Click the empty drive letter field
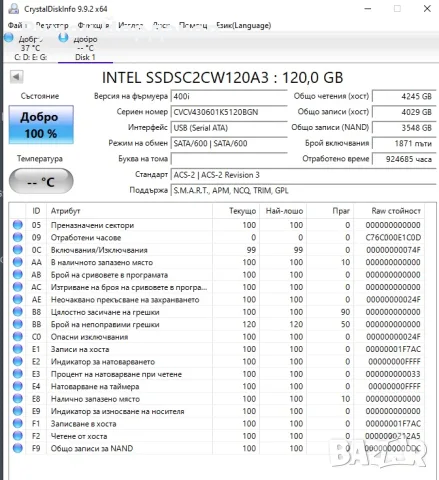 coord(229,159)
